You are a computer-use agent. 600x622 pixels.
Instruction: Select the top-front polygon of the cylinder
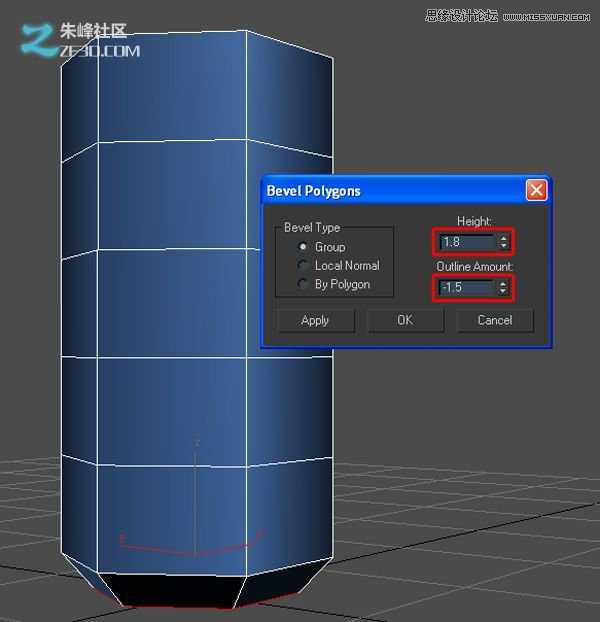coord(172,88)
